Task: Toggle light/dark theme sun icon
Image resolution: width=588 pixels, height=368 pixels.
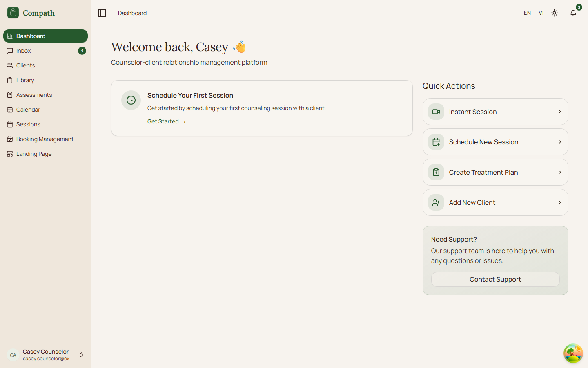Action: [554, 13]
